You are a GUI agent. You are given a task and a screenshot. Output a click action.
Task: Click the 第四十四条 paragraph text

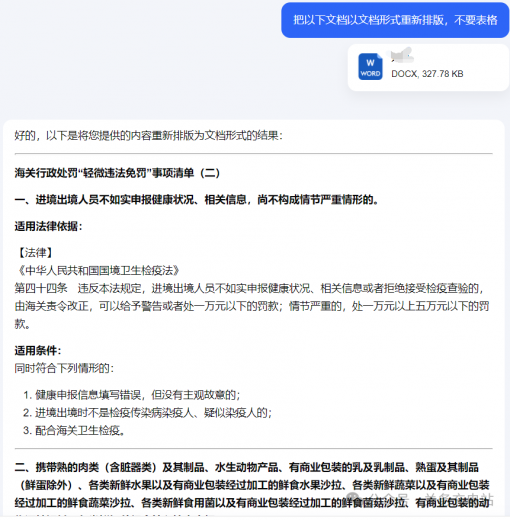[253, 306]
